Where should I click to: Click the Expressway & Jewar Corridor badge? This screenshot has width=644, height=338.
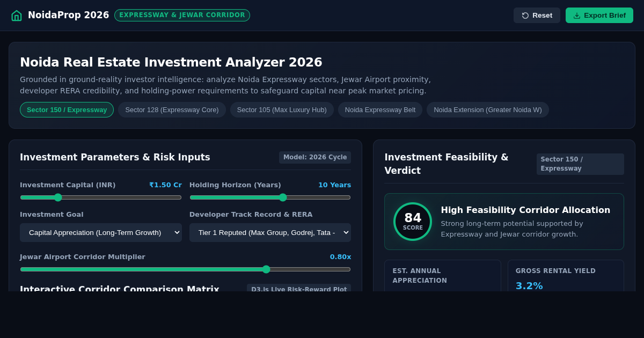(182, 15)
